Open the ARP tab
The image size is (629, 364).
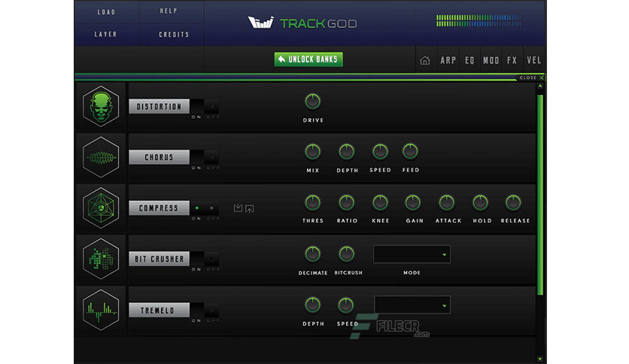click(x=448, y=60)
